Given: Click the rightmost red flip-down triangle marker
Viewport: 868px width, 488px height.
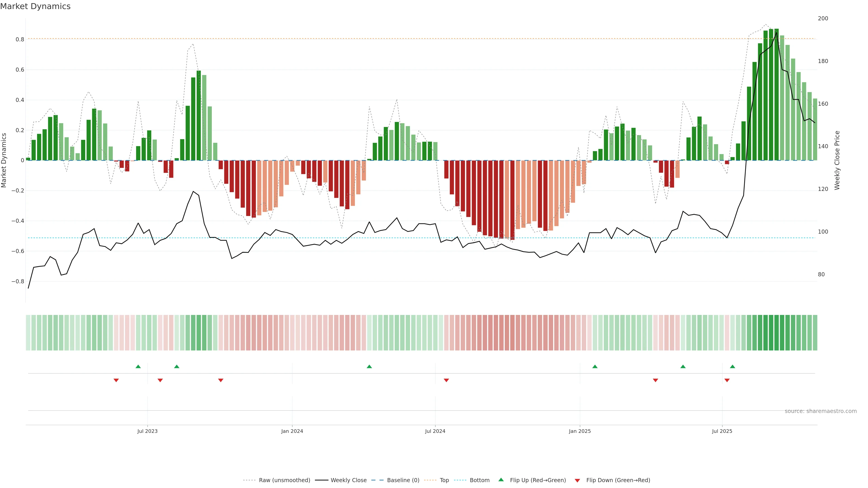Looking at the screenshot, I should pyautogui.click(x=727, y=380).
